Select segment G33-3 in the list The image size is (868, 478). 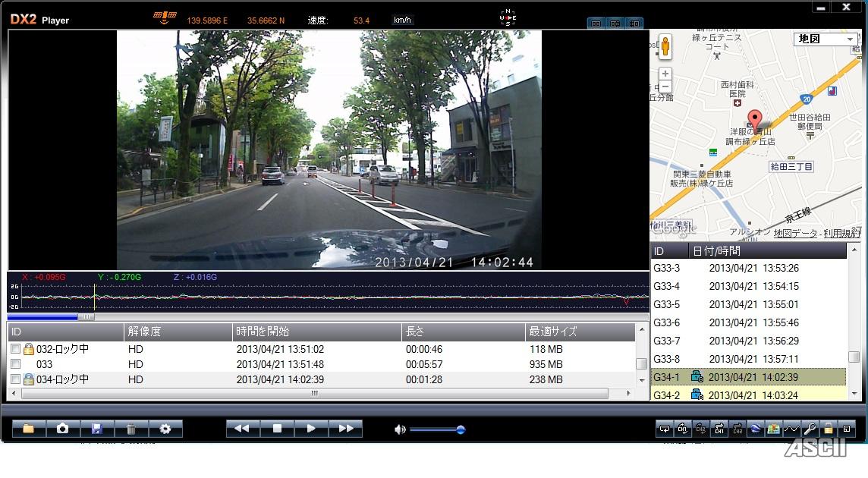tap(748, 268)
